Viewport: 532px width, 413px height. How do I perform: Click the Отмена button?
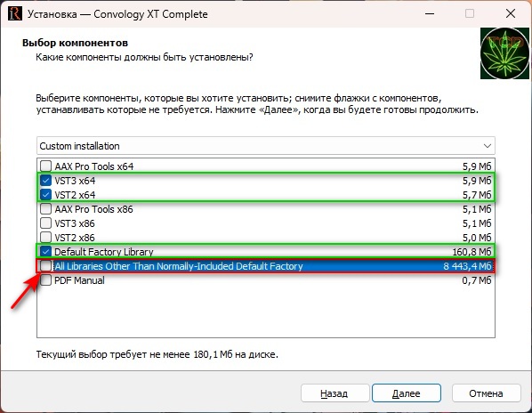[x=486, y=393]
